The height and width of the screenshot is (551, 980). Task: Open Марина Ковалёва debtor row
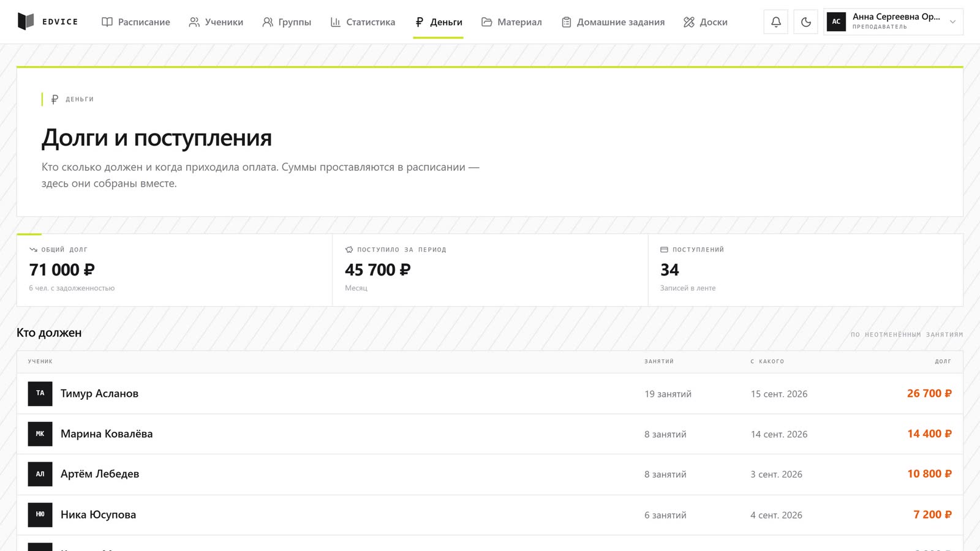pos(490,434)
